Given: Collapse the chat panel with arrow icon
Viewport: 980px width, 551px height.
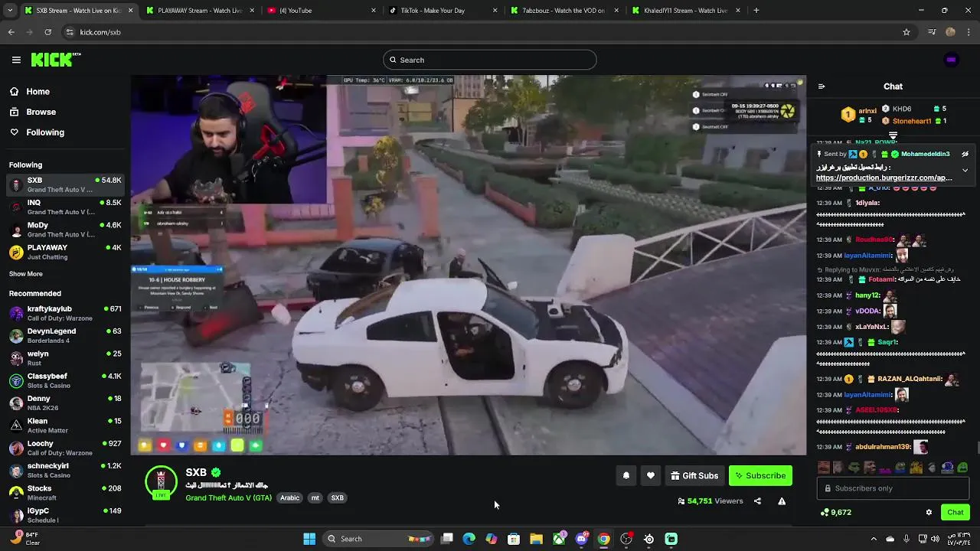Looking at the screenshot, I should [x=822, y=86].
